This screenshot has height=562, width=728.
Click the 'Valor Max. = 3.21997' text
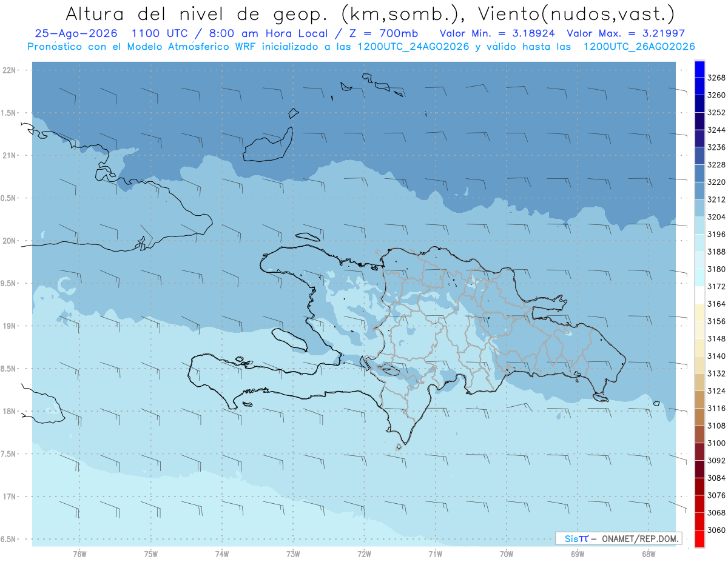click(625, 34)
